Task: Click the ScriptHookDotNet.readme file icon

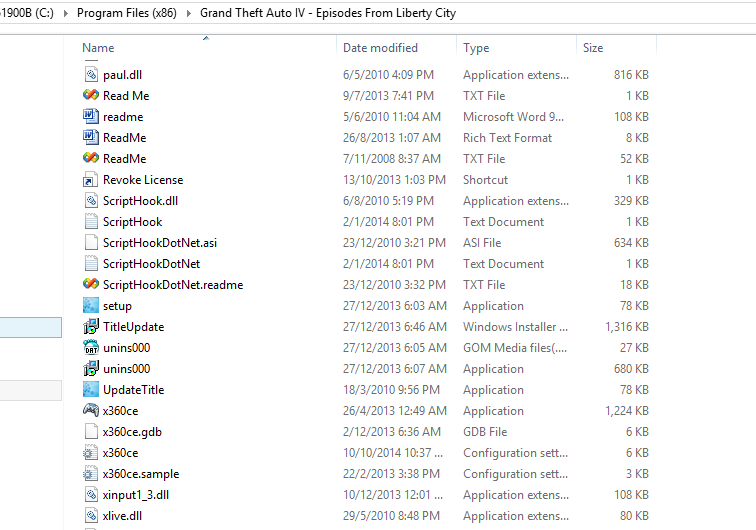Action: coord(91,285)
